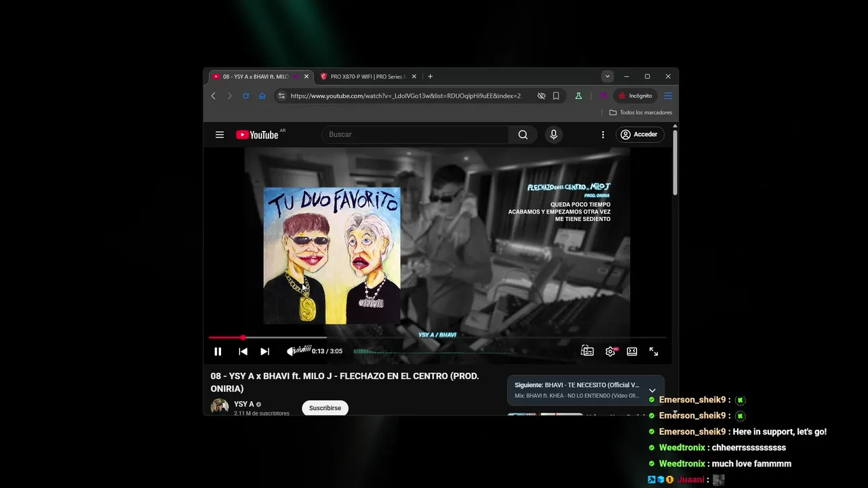Screen dimensions: 868x488
Task: Open the green flask labs icon
Action: click(578, 96)
